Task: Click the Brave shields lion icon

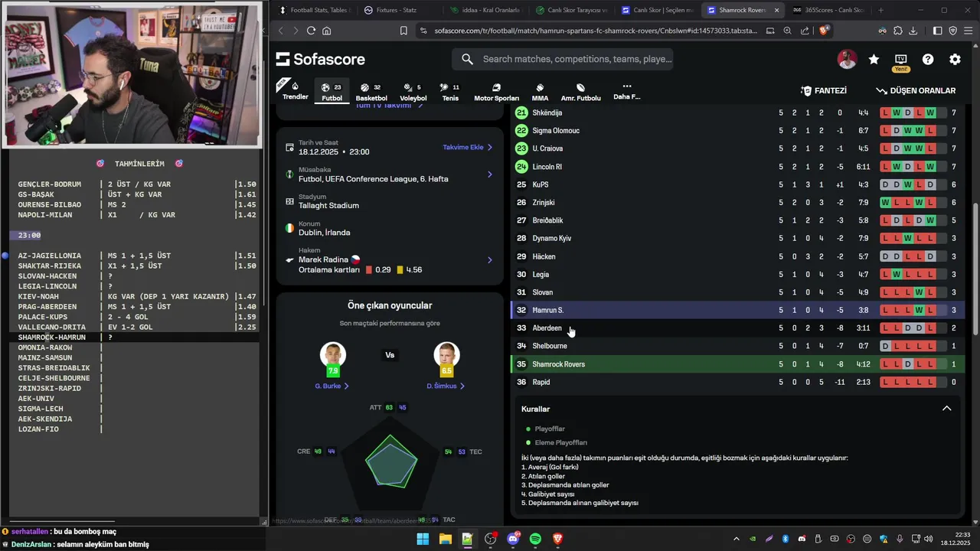Action: 824,31
